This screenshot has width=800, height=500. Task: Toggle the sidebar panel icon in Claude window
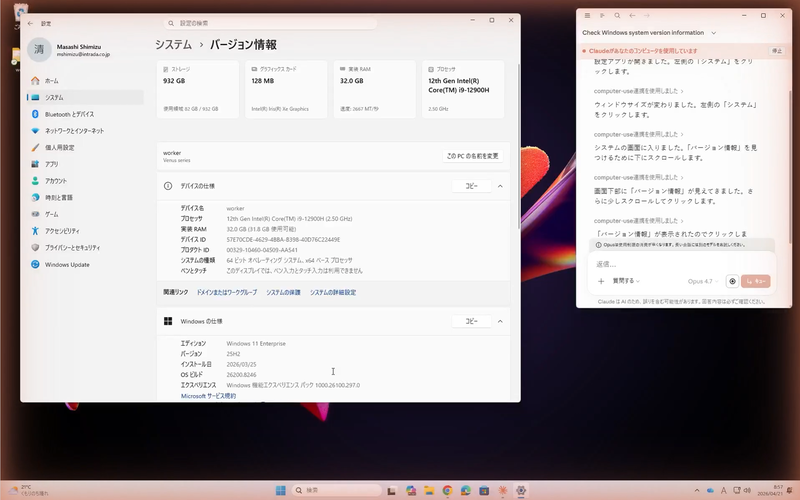click(602, 16)
